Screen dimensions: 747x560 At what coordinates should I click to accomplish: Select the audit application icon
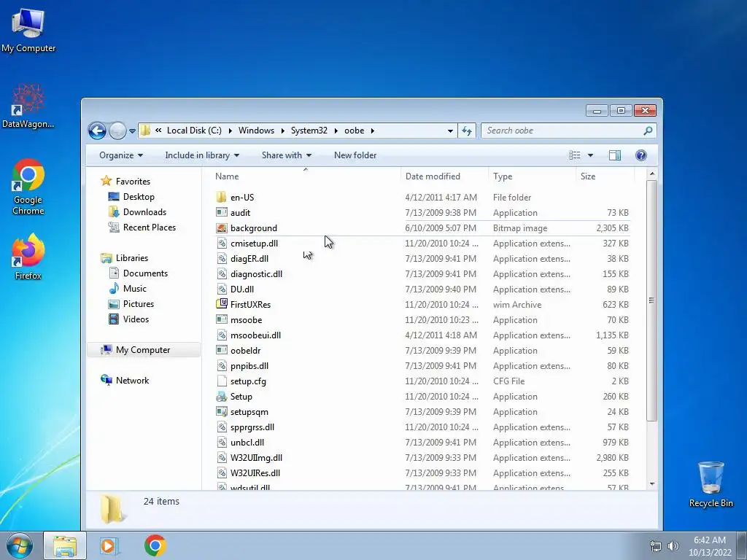coord(222,212)
